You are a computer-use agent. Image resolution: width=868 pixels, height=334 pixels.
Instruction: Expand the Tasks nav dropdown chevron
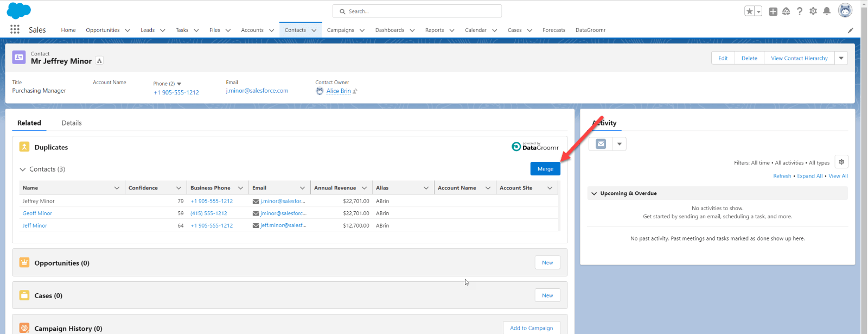(196, 30)
